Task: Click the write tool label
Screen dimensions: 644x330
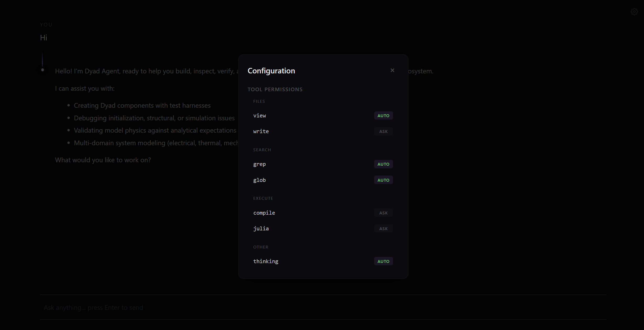Action: click(261, 131)
